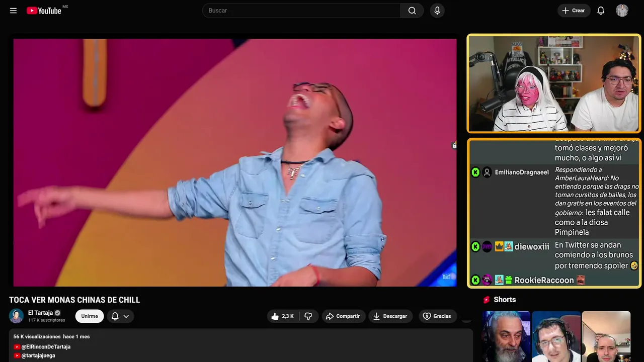Image resolution: width=644 pixels, height=362 pixels.
Task: Start voice search with microphone icon
Action: click(437, 11)
